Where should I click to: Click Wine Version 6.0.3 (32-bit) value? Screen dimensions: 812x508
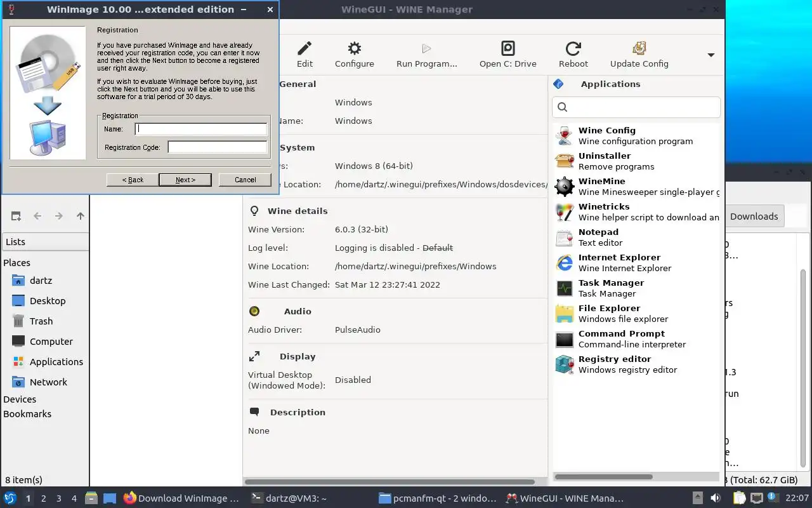point(362,230)
